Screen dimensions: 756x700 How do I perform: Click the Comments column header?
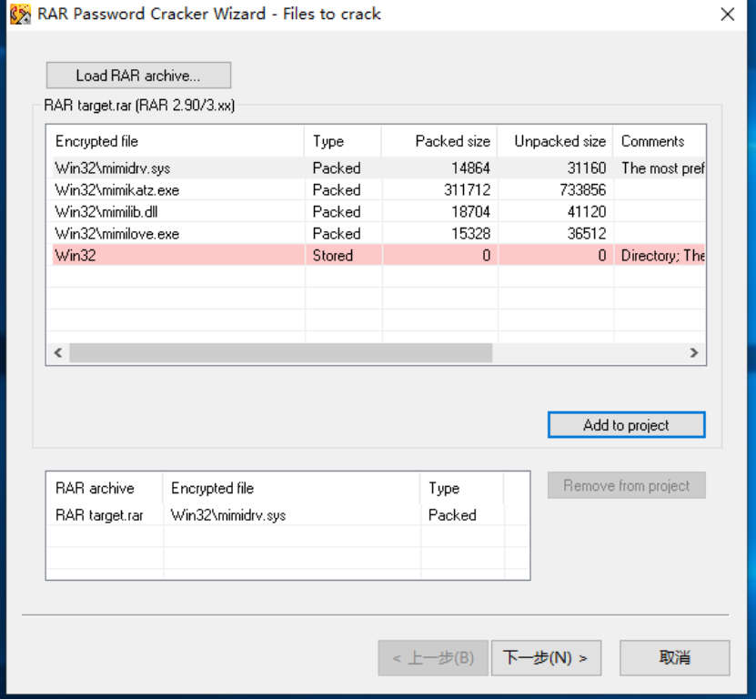[x=660, y=141]
